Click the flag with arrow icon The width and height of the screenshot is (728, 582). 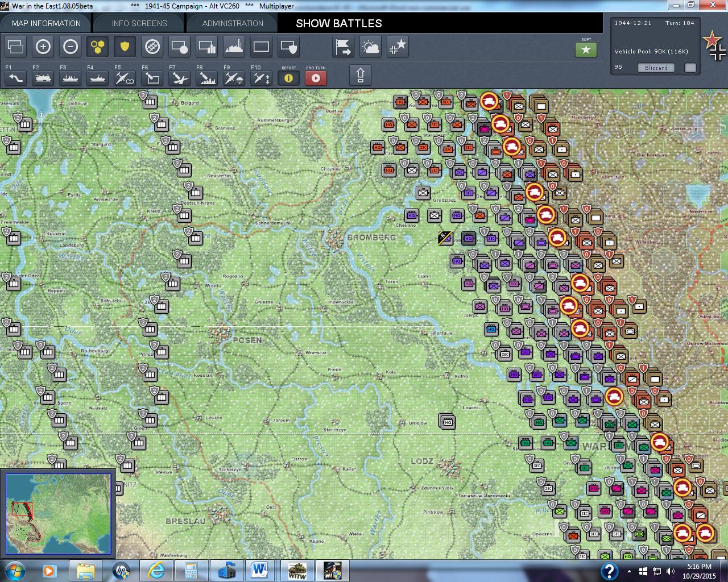click(x=344, y=47)
